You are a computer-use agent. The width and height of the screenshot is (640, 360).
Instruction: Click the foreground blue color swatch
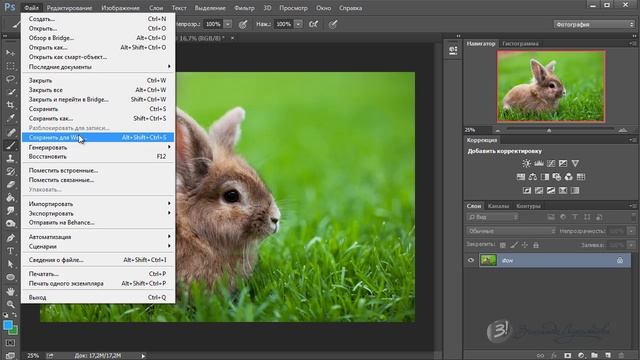(x=7, y=325)
